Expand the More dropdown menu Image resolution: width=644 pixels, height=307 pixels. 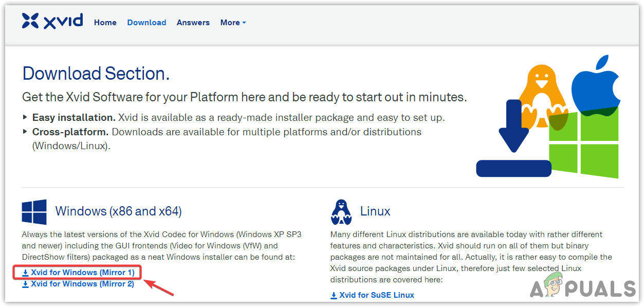click(233, 23)
